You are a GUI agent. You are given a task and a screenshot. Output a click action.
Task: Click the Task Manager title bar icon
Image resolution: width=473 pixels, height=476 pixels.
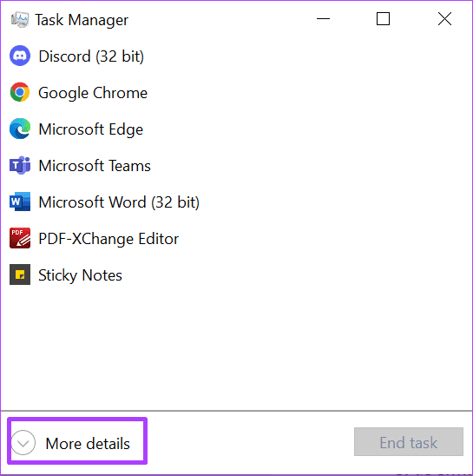tap(20, 20)
